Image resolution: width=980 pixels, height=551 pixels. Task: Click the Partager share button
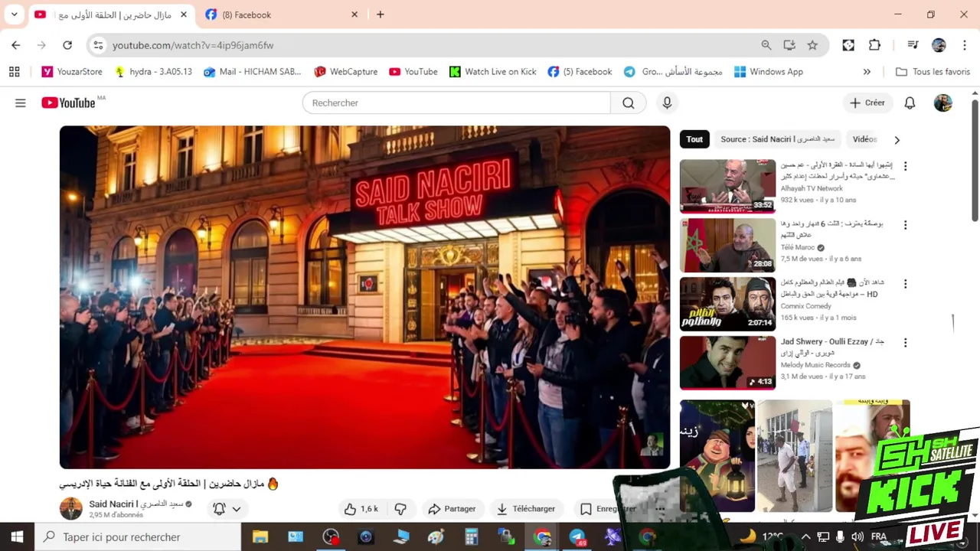[x=452, y=509]
